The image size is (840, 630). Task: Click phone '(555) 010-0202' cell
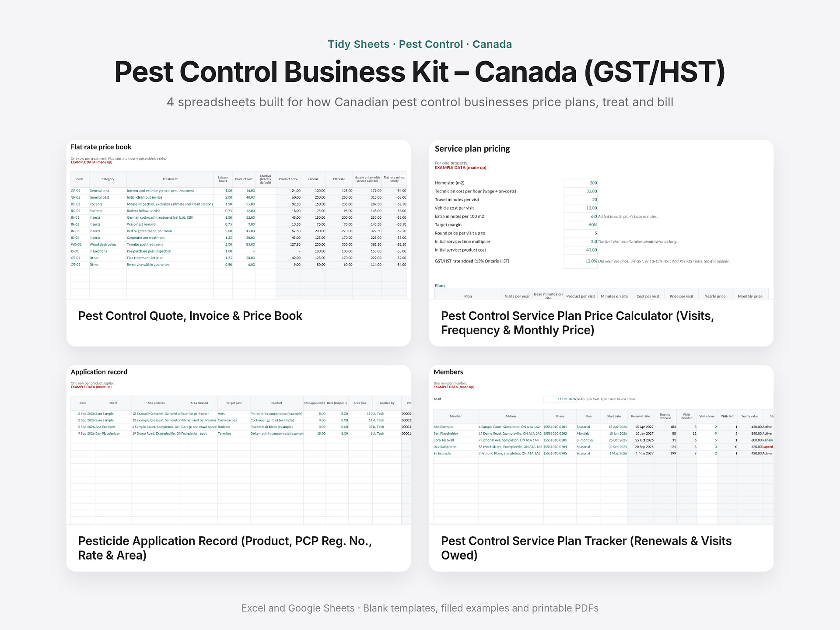[560, 434]
